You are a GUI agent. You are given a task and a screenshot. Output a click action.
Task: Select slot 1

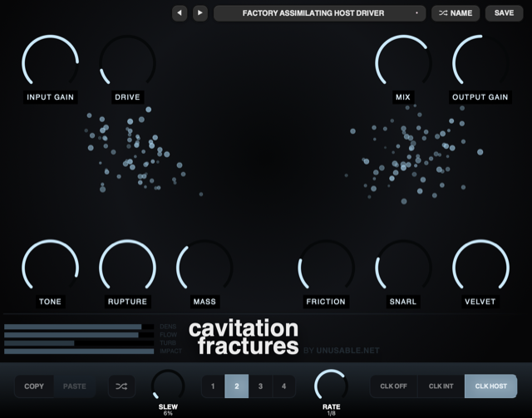[213, 386]
